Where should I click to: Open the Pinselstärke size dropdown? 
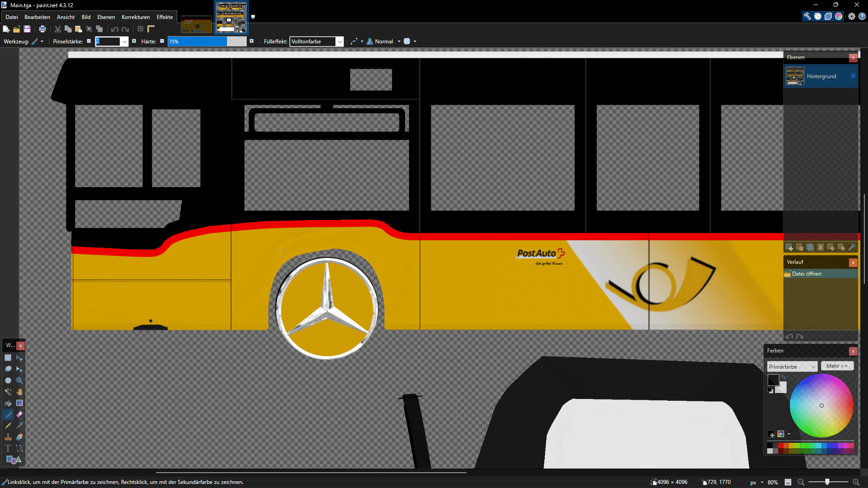pyautogui.click(x=124, y=42)
